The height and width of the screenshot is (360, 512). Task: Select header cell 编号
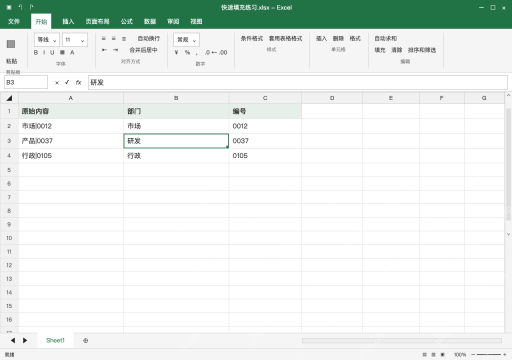[x=265, y=111]
